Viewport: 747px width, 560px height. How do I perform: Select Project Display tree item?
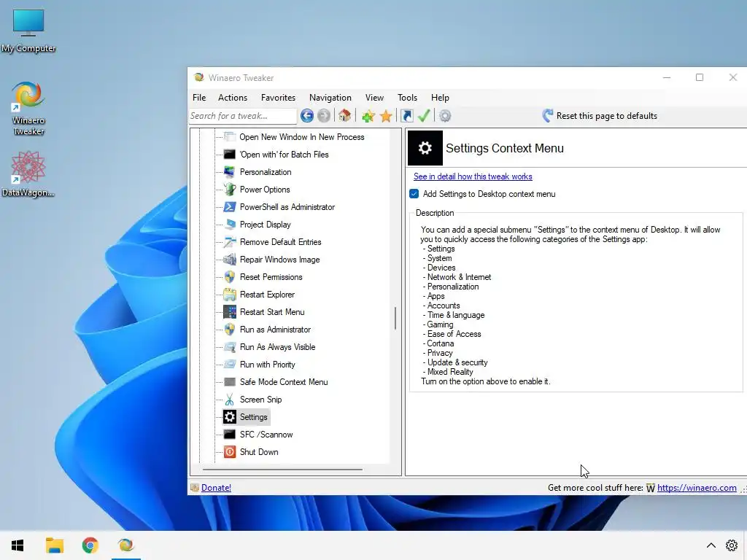265,225
